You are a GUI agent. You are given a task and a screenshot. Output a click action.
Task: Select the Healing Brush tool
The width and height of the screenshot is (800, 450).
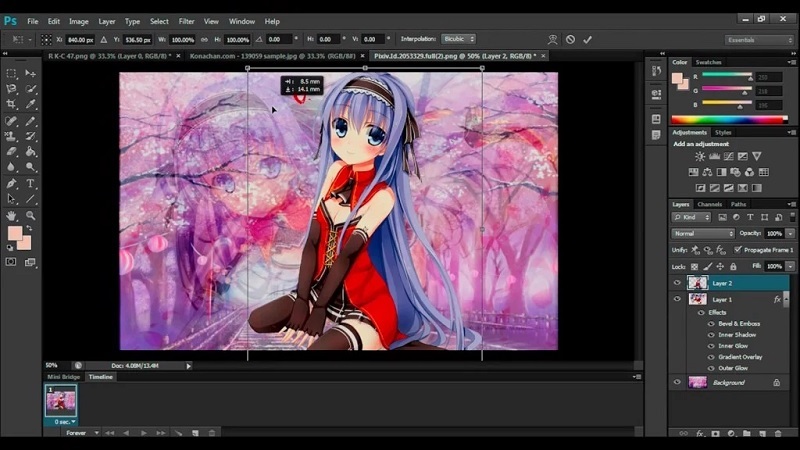tap(11, 121)
